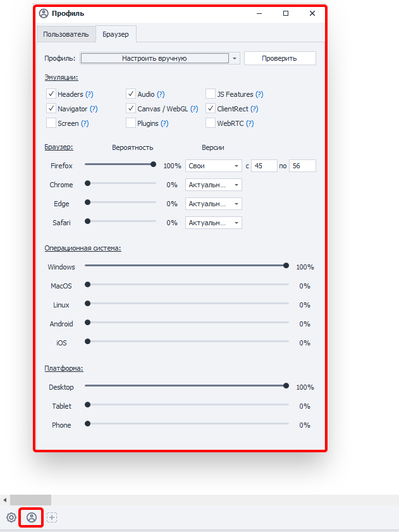Switch to the Пользователь tab
This screenshot has width=399, height=532.
pyautogui.click(x=66, y=34)
